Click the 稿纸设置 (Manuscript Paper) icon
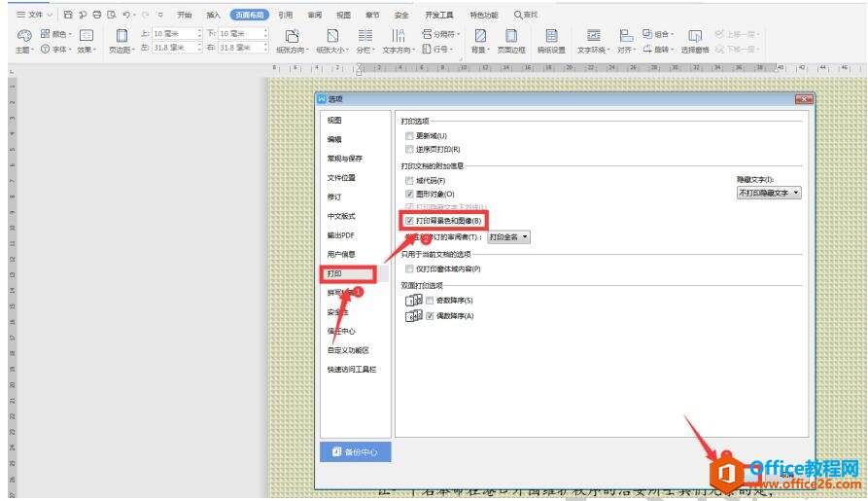 [551, 36]
